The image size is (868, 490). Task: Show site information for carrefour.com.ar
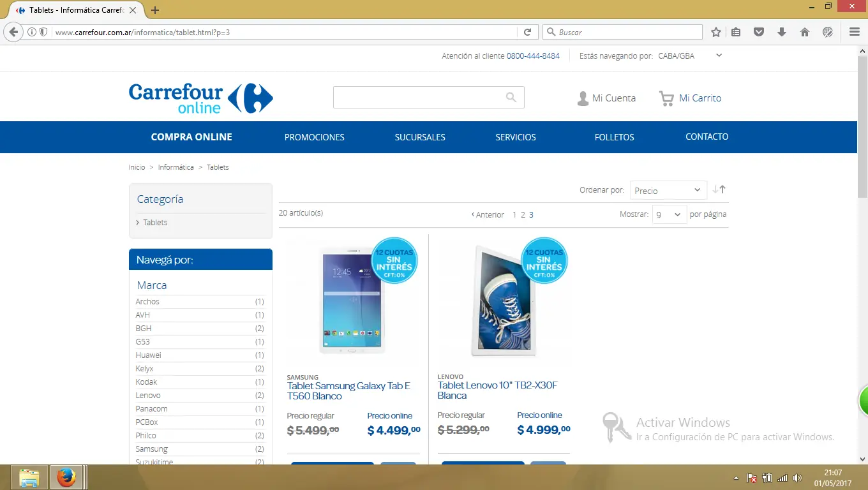pos(32,32)
